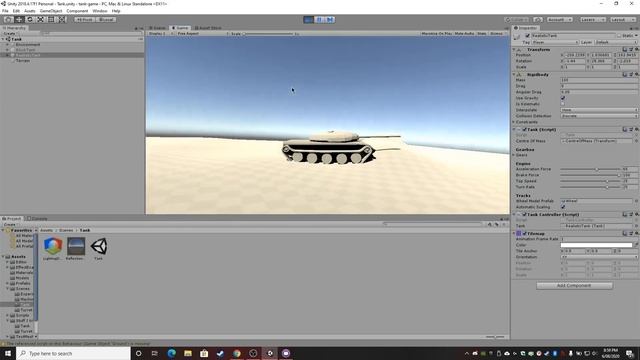Open the GameObject menu
This screenshot has height=360, width=640.
point(51,11)
